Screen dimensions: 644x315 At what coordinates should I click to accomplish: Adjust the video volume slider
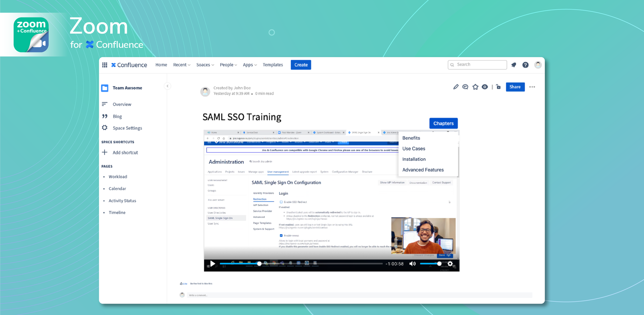pyautogui.click(x=430, y=264)
